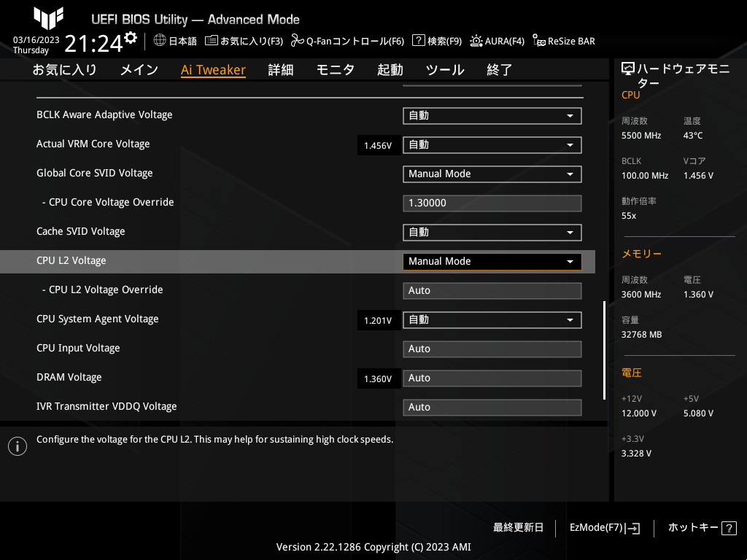Open CPU L2 Voltage Manual Mode dropdown

492,262
